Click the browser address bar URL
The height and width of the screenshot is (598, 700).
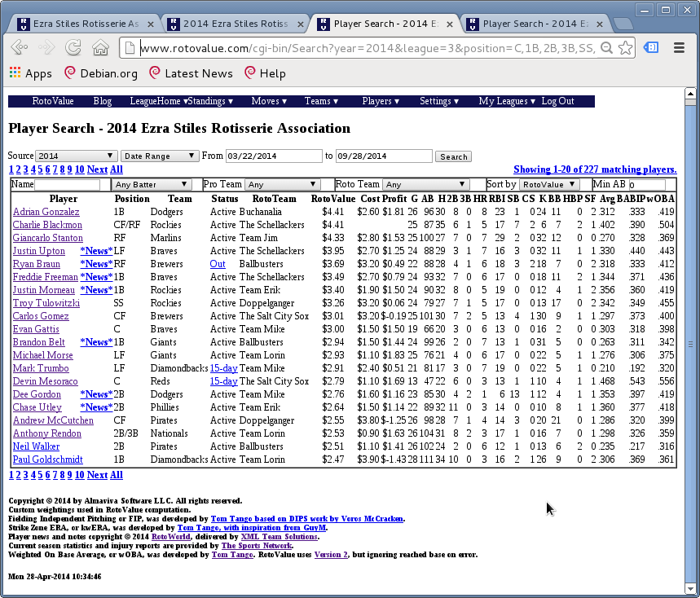coord(368,48)
